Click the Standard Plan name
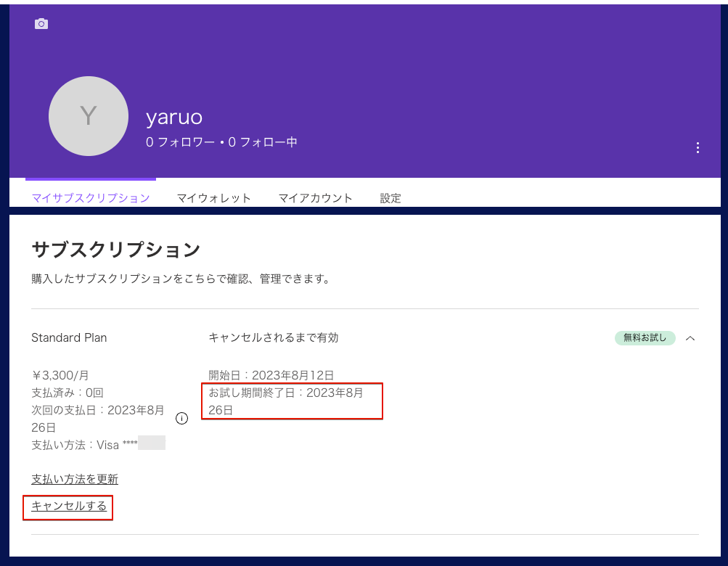The image size is (728, 566). coord(69,337)
